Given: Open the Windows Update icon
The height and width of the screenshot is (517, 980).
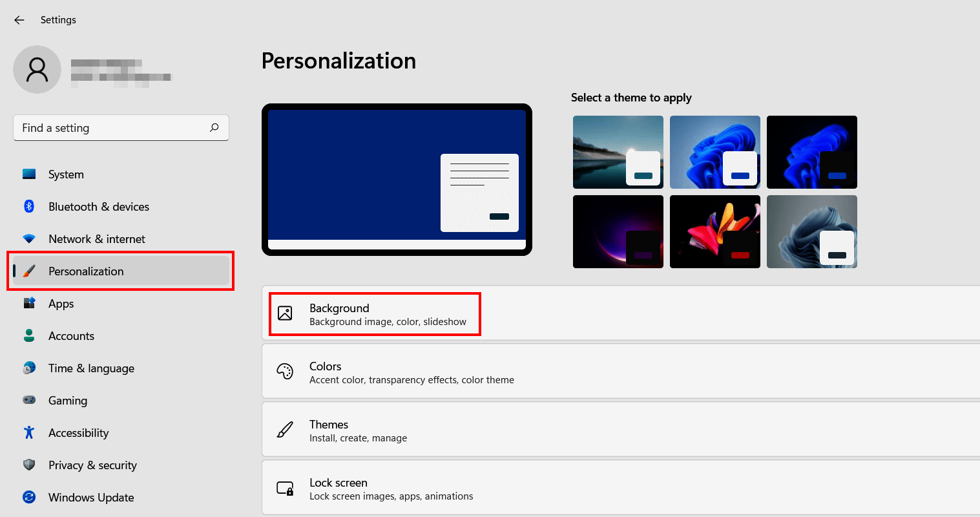Looking at the screenshot, I should (29, 497).
